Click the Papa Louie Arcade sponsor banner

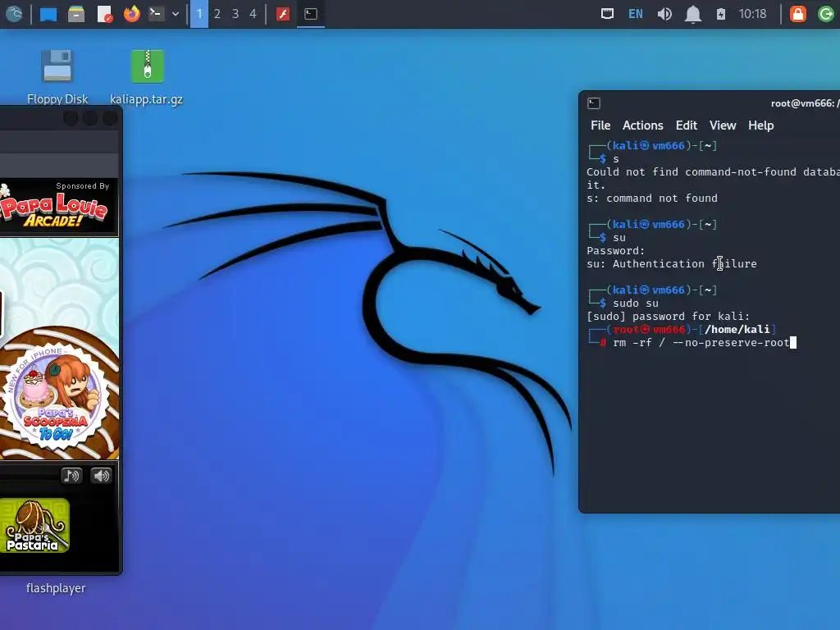(x=59, y=208)
